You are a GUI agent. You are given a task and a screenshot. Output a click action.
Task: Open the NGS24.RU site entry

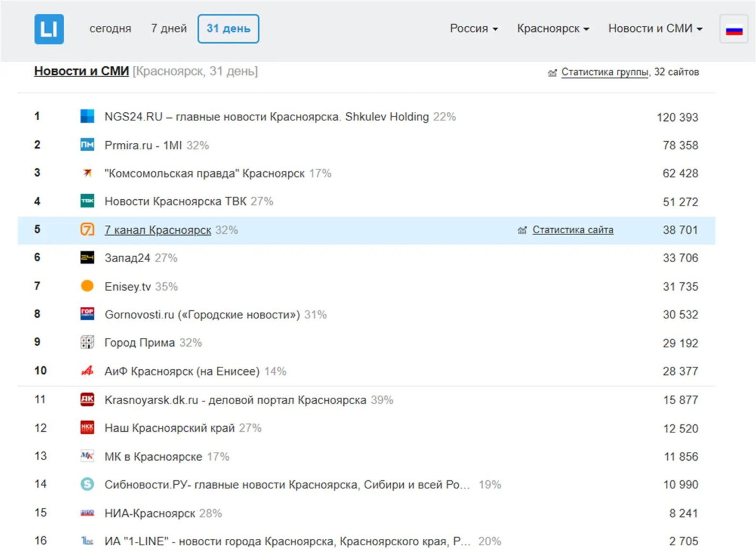click(x=266, y=117)
